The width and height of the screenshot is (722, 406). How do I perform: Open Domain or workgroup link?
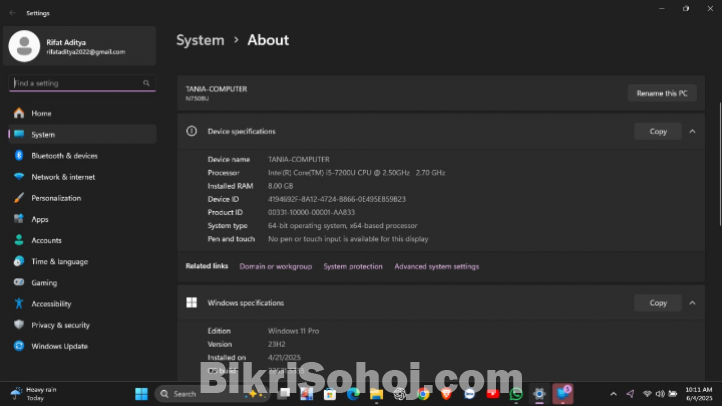pos(275,267)
